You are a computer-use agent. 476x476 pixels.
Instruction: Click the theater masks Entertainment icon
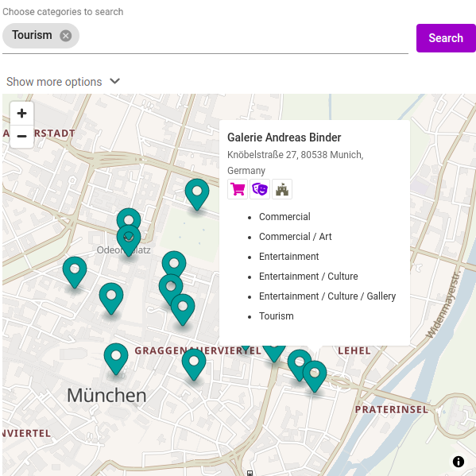click(x=260, y=189)
